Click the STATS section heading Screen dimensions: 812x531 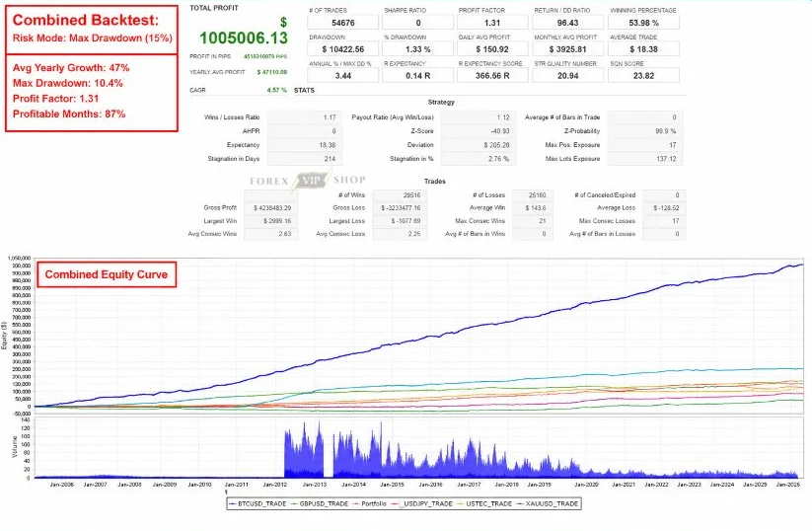(304, 90)
